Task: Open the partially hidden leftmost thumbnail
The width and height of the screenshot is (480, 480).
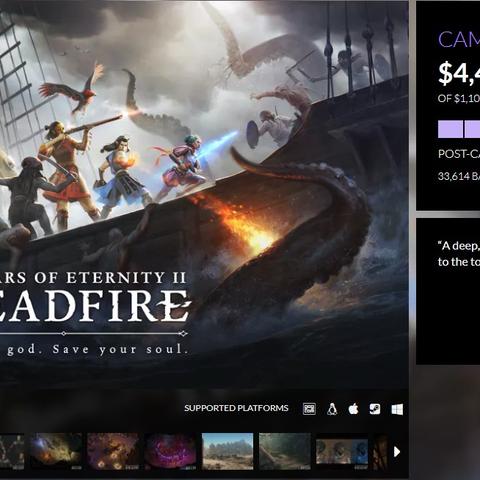Action: point(12,451)
